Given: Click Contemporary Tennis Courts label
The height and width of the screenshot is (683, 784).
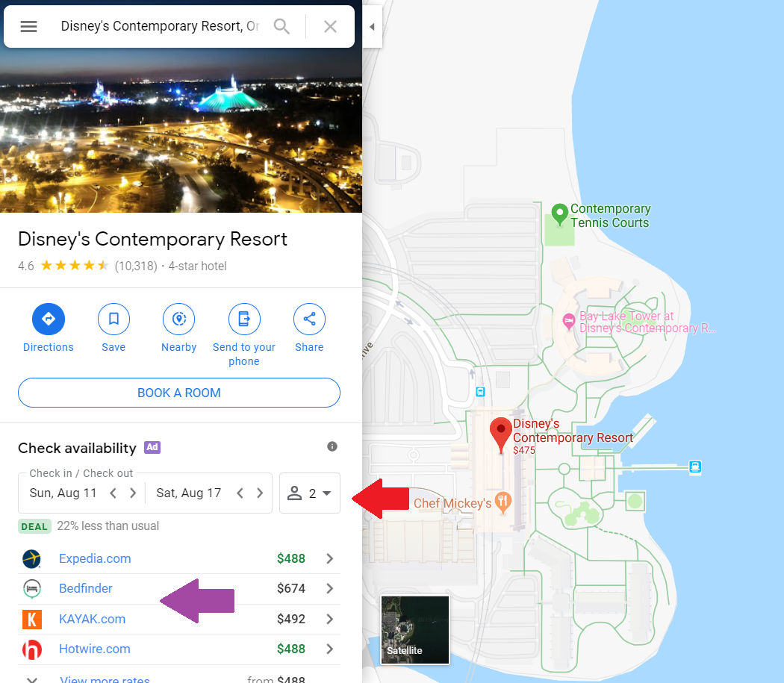Looking at the screenshot, I should point(610,216).
